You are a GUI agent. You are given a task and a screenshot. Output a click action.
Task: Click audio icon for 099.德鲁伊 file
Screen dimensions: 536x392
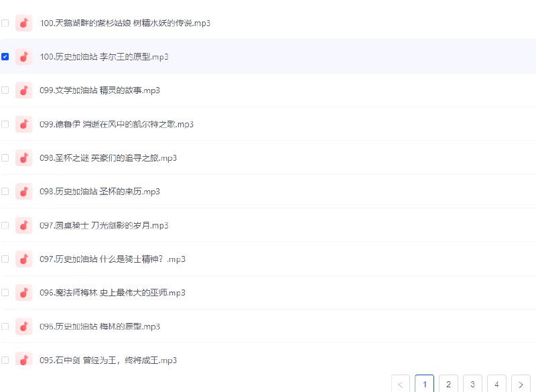coord(23,124)
